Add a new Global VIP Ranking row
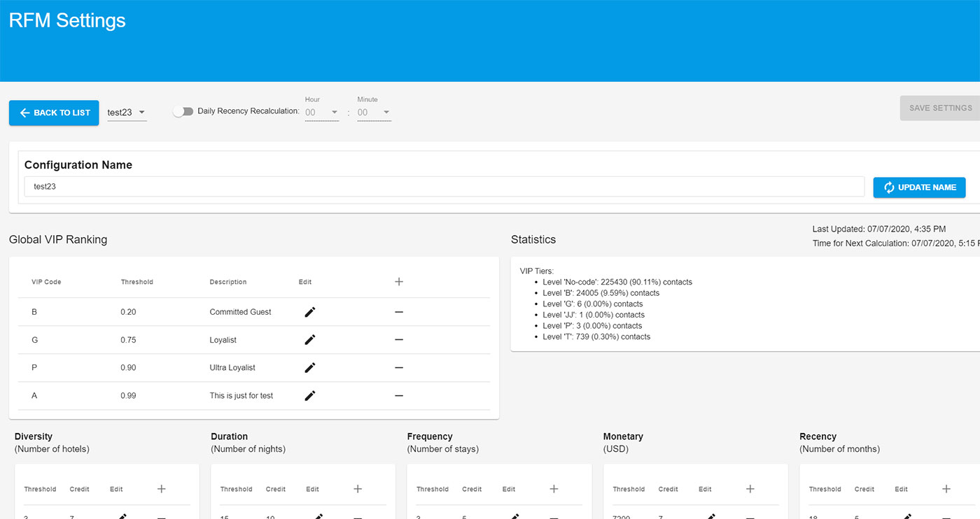The width and height of the screenshot is (980, 519). point(399,282)
